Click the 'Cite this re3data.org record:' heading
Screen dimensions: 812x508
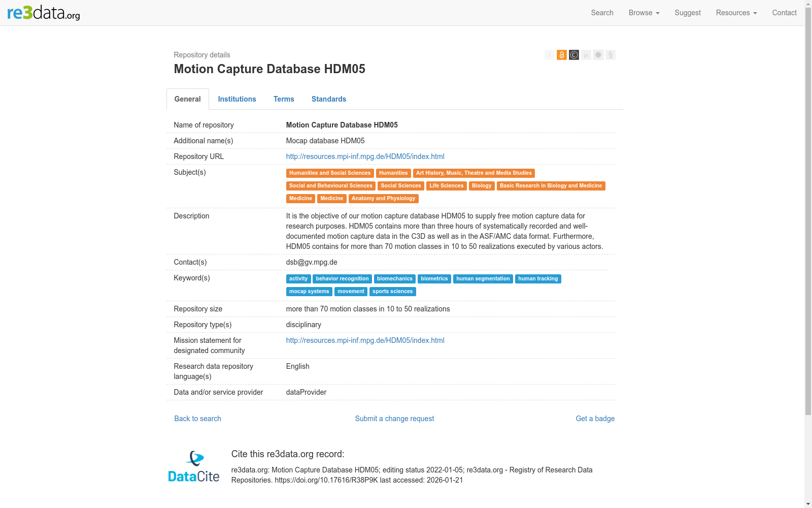pos(288,454)
